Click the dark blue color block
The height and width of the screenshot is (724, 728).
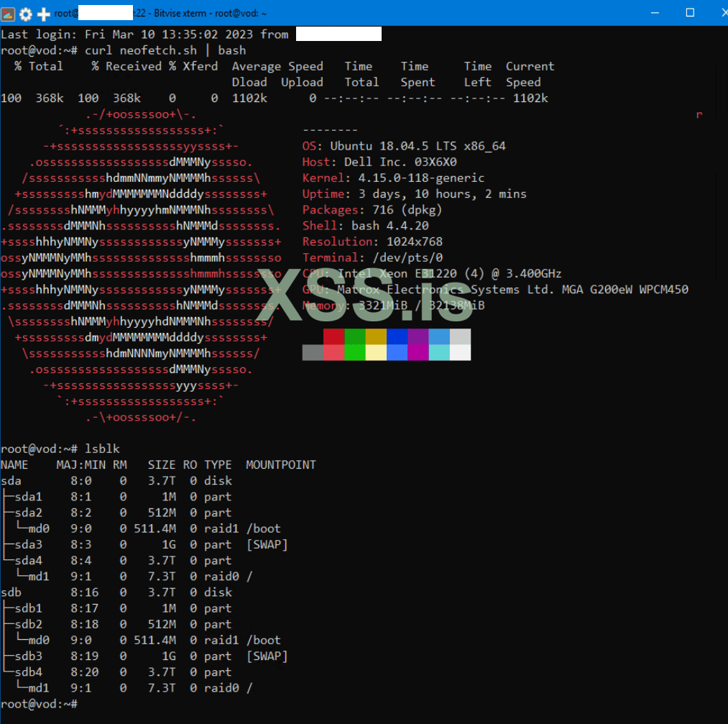coord(397,336)
